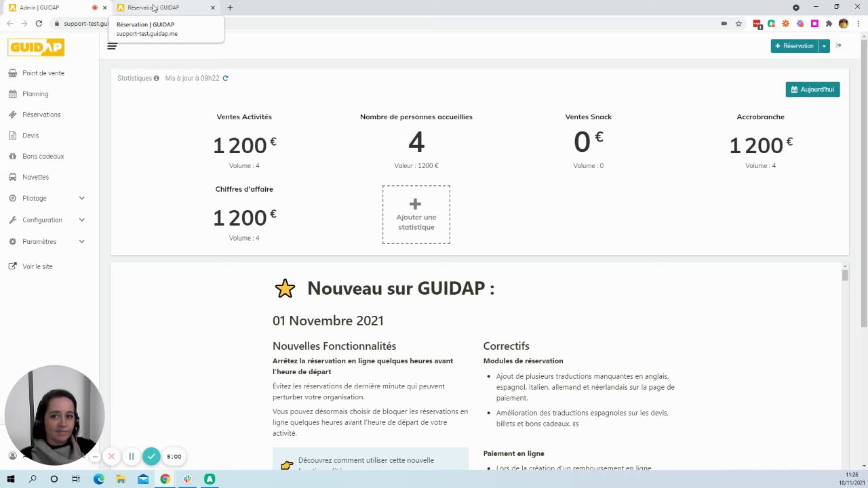Open Navettes in sidebar
This screenshot has width=868, height=488.
(x=35, y=177)
